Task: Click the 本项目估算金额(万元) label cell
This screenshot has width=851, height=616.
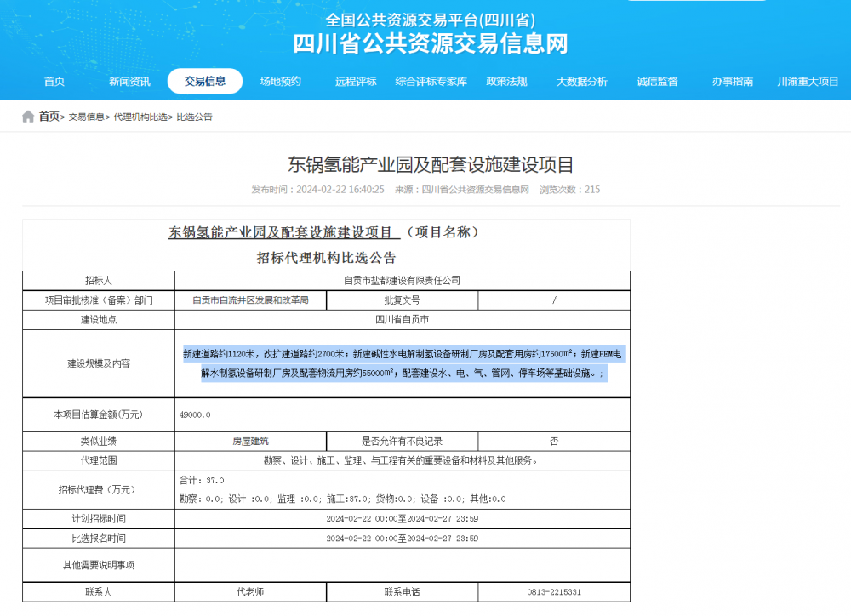Action: point(99,414)
